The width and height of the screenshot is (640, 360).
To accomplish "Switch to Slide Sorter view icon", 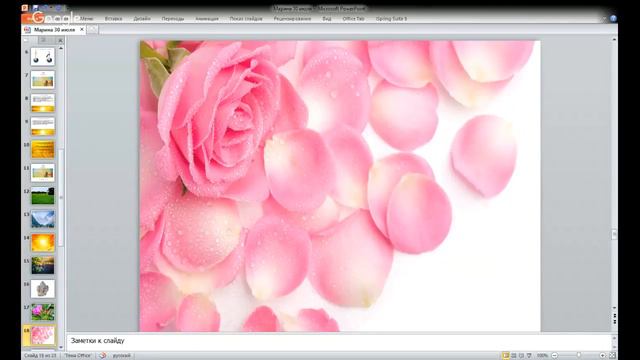I will tap(514, 356).
